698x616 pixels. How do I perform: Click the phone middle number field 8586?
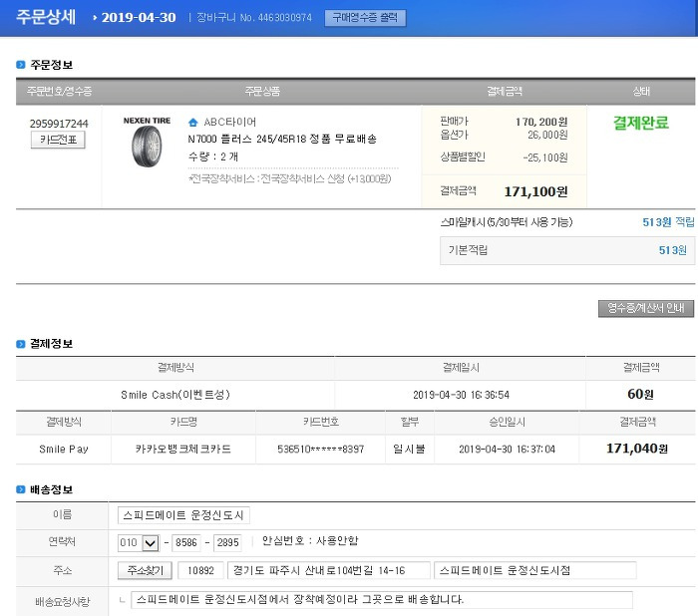[186, 542]
